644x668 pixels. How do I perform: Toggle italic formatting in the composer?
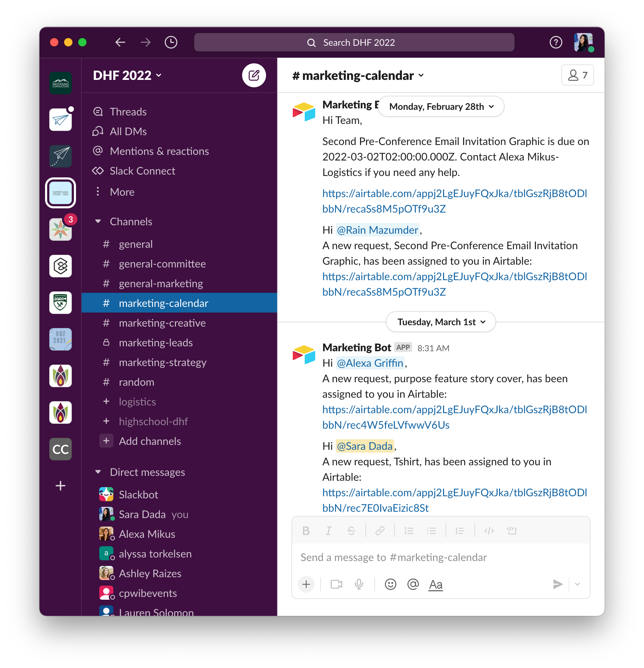[329, 531]
